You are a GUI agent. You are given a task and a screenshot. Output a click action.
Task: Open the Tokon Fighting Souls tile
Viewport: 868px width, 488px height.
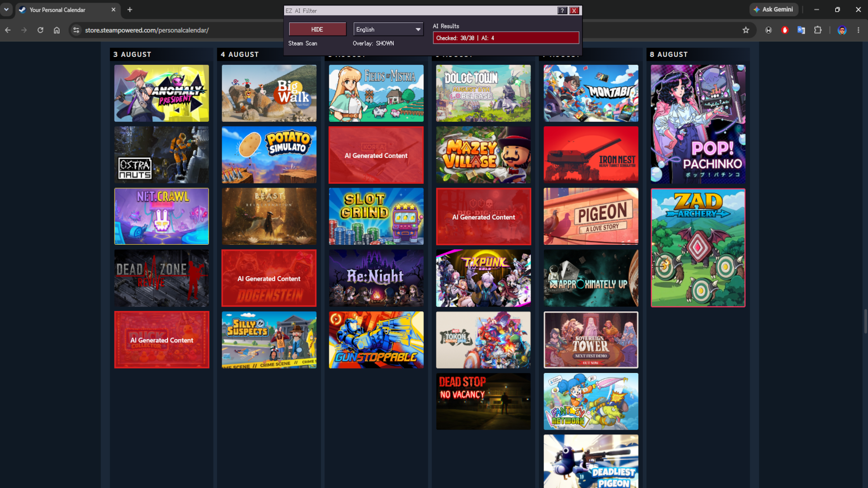[x=483, y=340]
